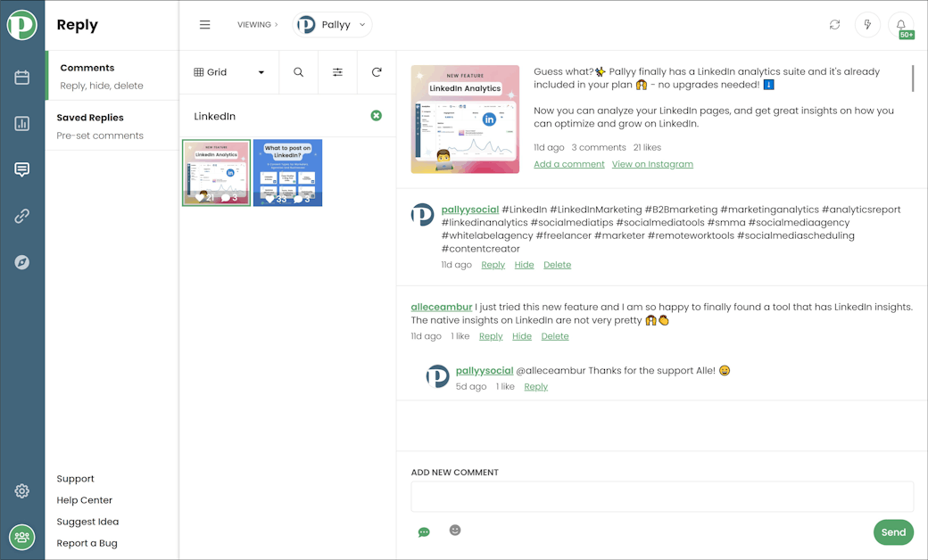Click Add a comment link

tap(569, 164)
